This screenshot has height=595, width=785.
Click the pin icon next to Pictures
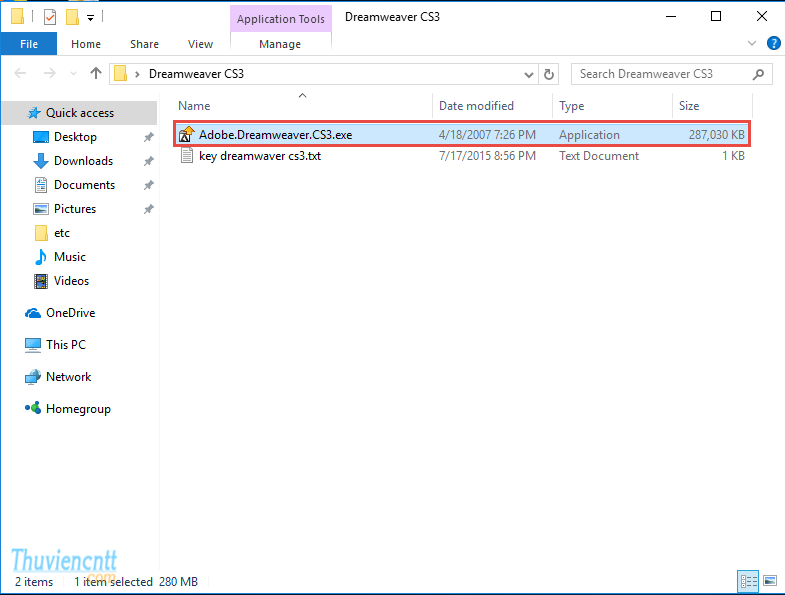pos(148,209)
